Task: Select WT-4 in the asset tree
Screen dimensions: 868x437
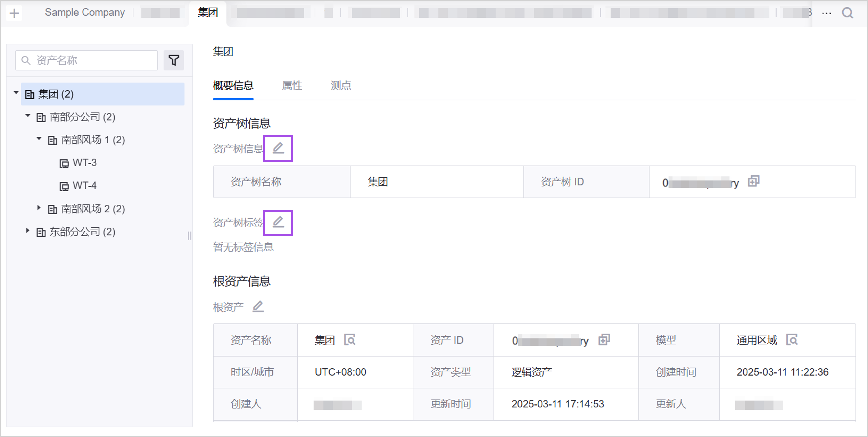Action: pyautogui.click(x=84, y=186)
